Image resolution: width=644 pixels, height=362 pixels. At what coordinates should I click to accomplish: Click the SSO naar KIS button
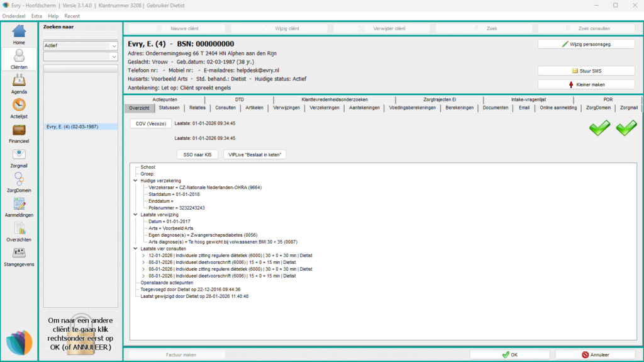(x=197, y=155)
